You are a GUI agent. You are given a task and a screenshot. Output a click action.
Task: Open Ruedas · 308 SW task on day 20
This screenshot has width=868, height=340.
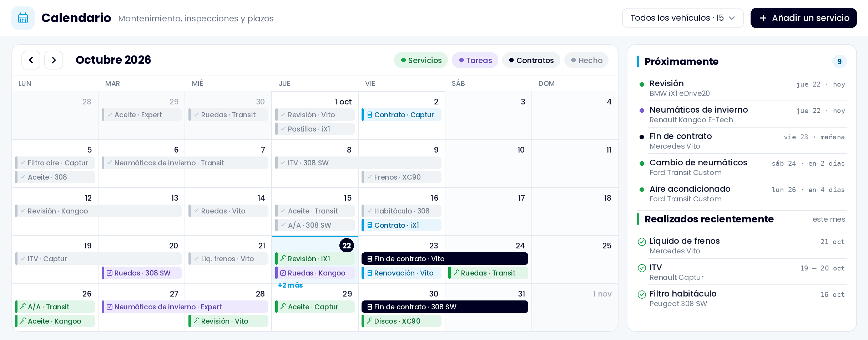[142, 273]
